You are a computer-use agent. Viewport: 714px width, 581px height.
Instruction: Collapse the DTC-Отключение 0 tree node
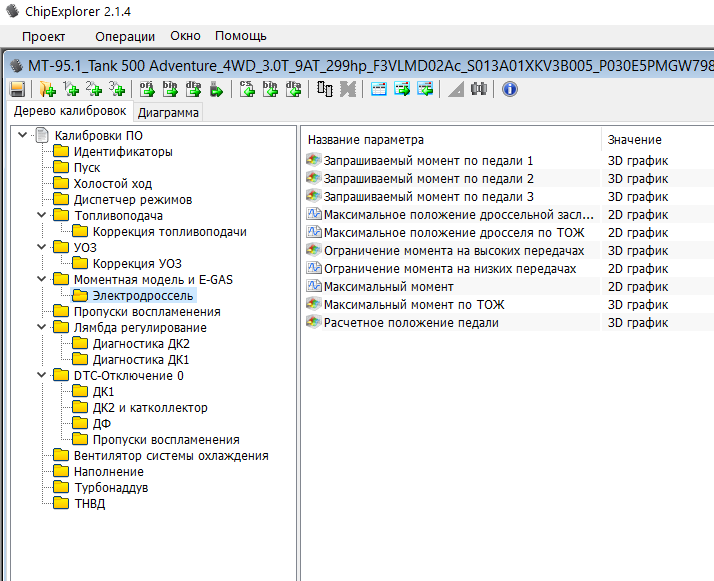pyautogui.click(x=42, y=376)
